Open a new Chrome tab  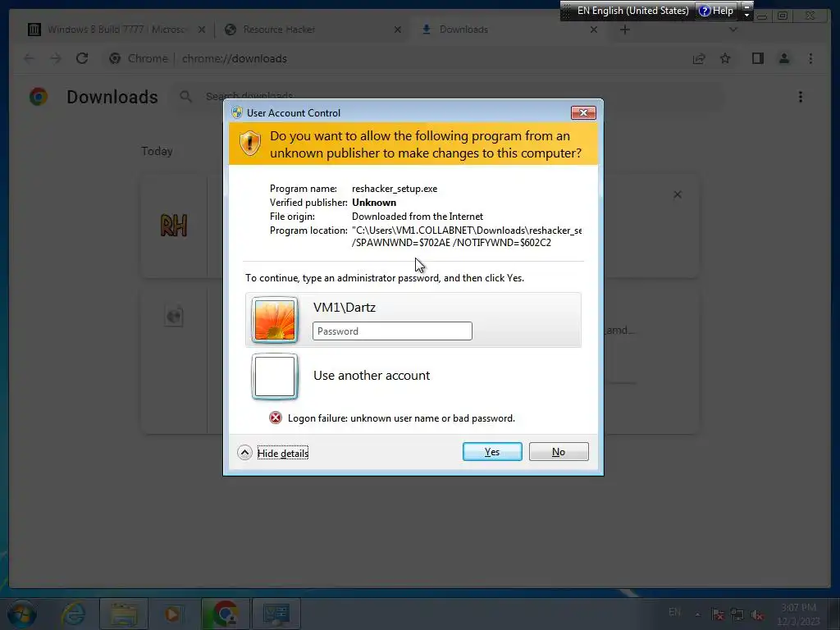tap(624, 30)
